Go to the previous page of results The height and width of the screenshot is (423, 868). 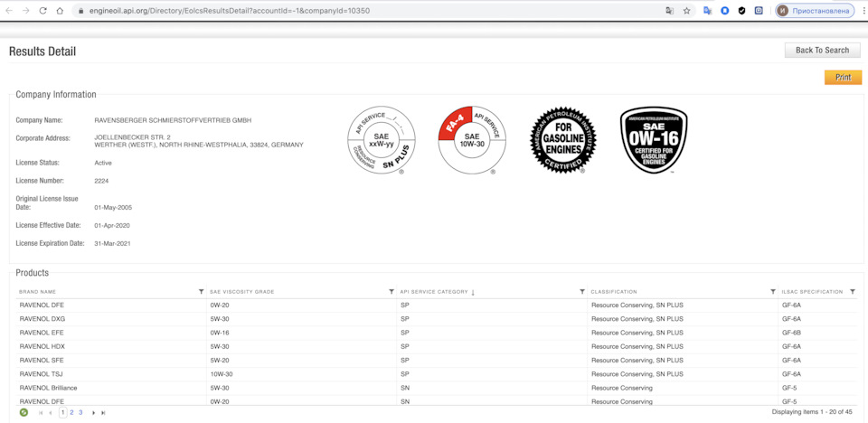[x=51, y=412]
